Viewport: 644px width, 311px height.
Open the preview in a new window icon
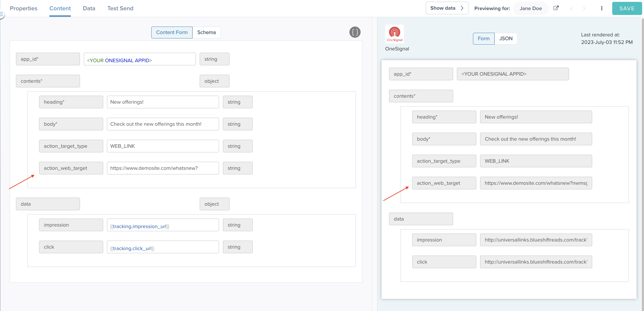[556, 8]
